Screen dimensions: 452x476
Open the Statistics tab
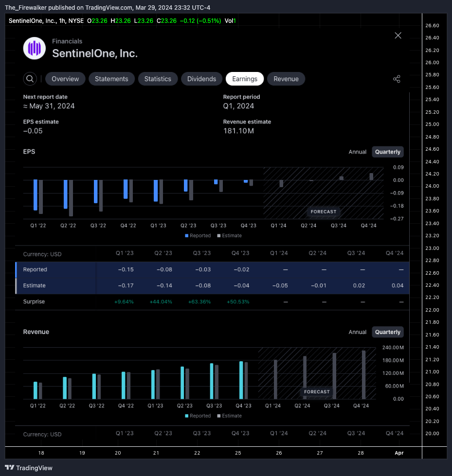158,79
